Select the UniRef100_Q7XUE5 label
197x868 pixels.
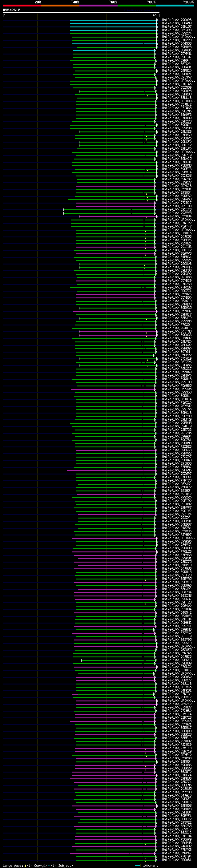tap(177, 233)
